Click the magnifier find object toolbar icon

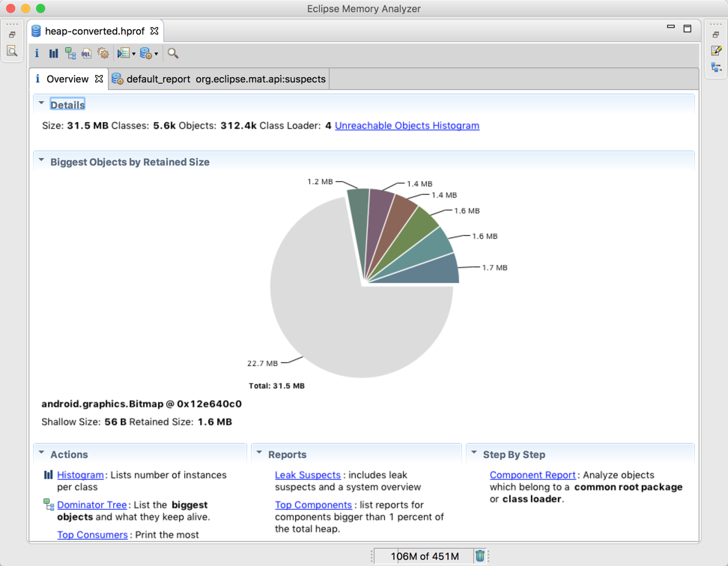[173, 53]
